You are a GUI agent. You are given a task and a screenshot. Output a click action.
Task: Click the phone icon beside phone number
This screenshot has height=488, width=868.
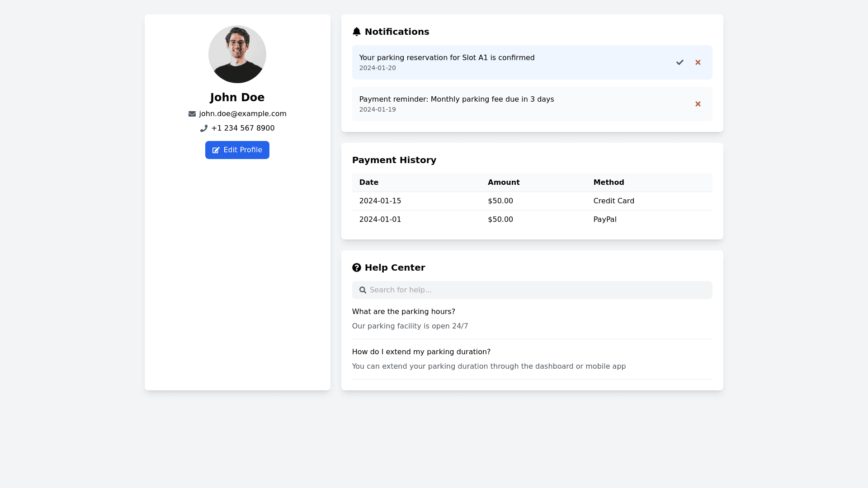(204, 128)
